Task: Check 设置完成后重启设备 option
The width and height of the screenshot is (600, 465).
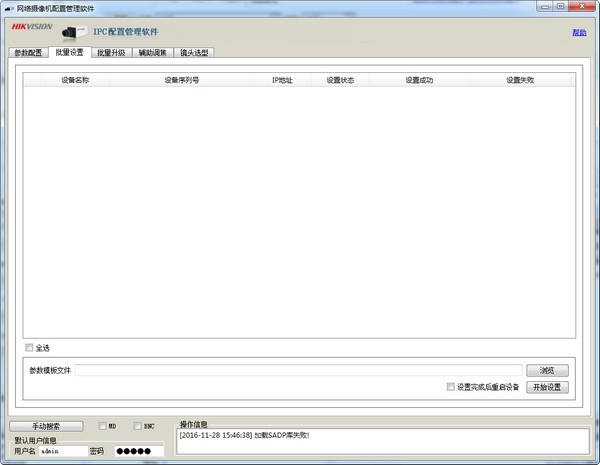Action: point(451,387)
